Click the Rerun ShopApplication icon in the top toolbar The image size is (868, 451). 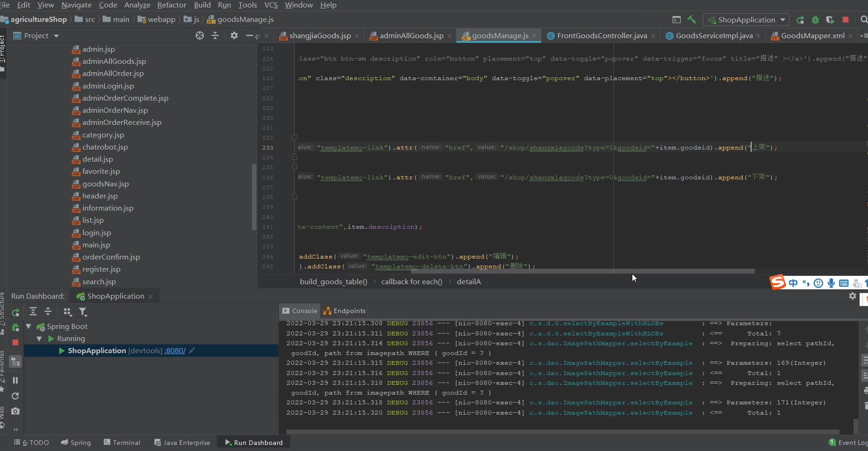coord(800,20)
